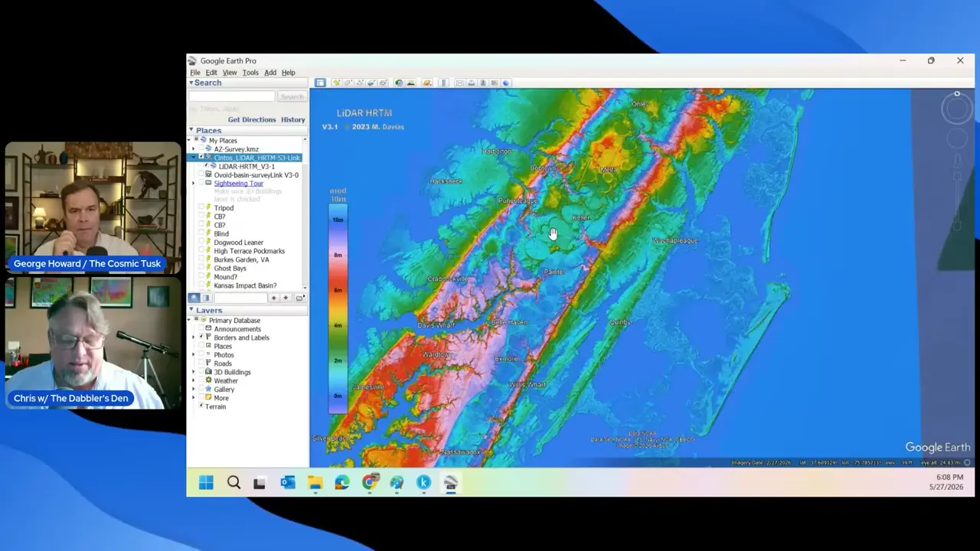Screen dimensions: 980x551
Task: Select the Add Path tool
Action: (x=359, y=83)
